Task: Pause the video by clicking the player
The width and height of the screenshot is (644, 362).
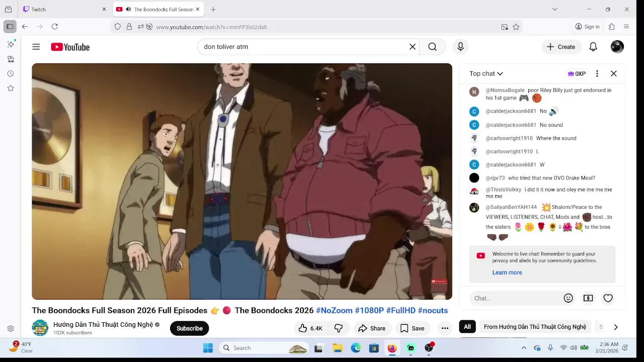Action: (242, 182)
